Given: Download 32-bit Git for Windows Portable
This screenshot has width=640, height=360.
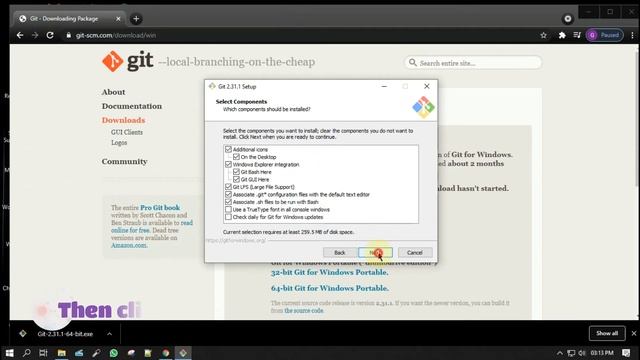Looking at the screenshot, I should tap(329, 272).
